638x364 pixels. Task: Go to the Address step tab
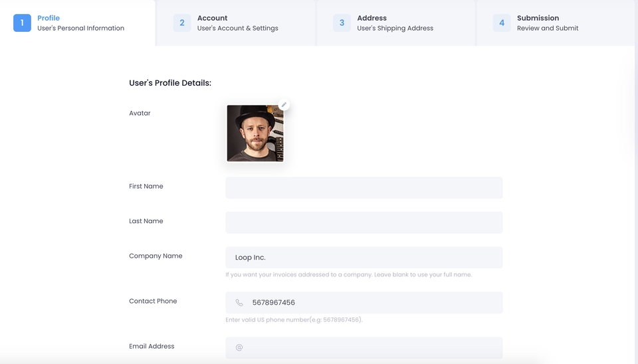pos(396,23)
